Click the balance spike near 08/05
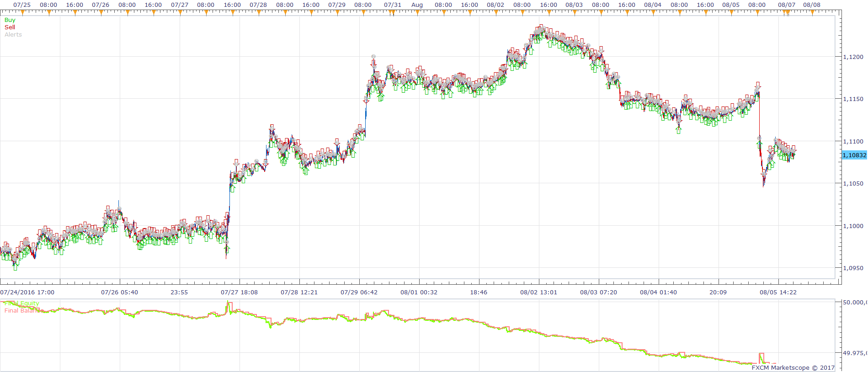The width and height of the screenshot is (868, 372). point(761,358)
